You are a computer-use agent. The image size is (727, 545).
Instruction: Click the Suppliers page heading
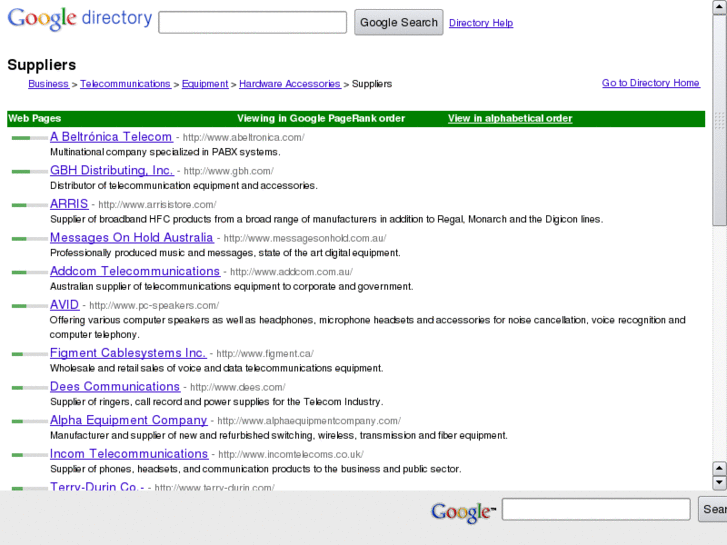click(x=42, y=65)
